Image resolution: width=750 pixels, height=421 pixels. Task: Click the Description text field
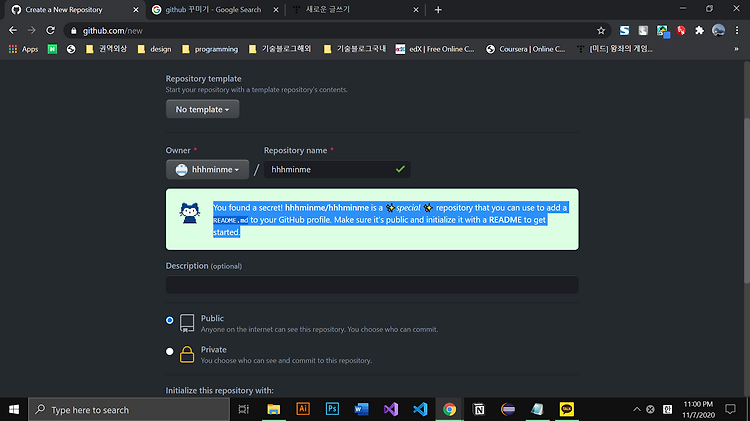(x=372, y=285)
